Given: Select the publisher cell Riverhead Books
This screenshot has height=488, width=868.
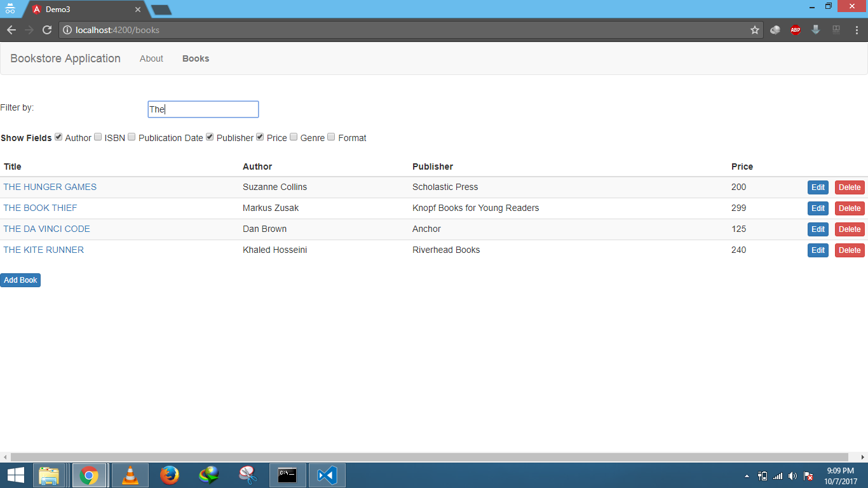Looking at the screenshot, I should coord(446,250).
